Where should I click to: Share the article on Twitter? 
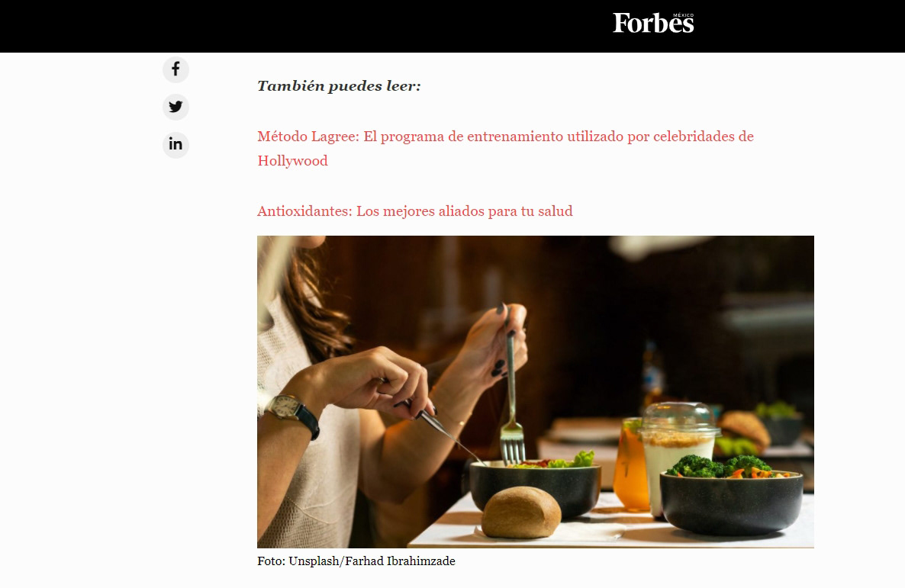[x=176, y=107]
